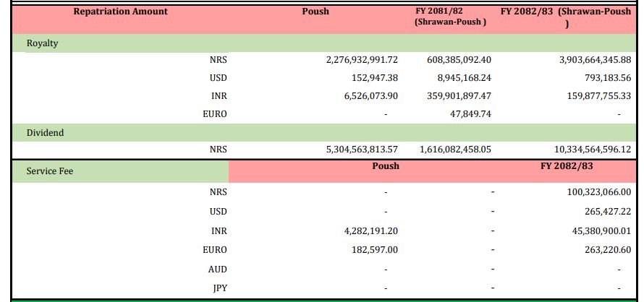
Task: Select the AUD currency row label
Action: [x=217, y=269]
